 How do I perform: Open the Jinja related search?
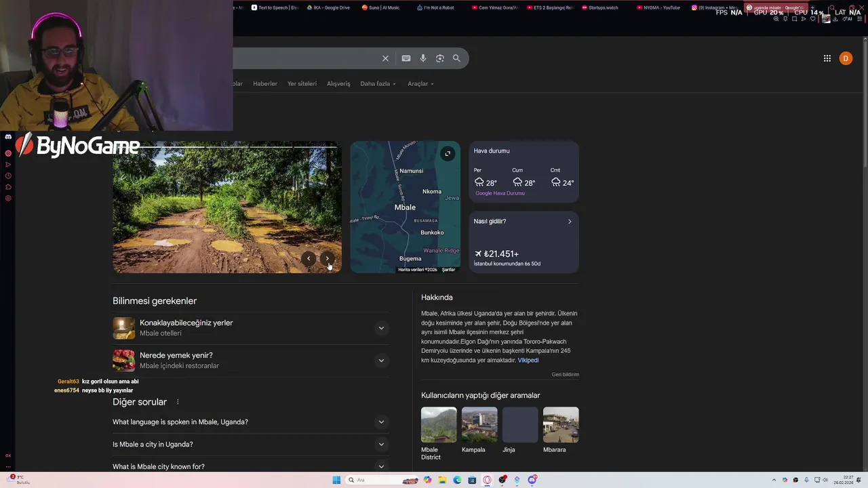(520, 430)
